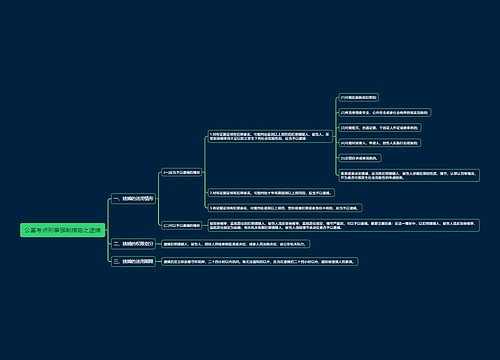Click the connector junction right of 一、逮捕的适用情形

tap(158, 199)
